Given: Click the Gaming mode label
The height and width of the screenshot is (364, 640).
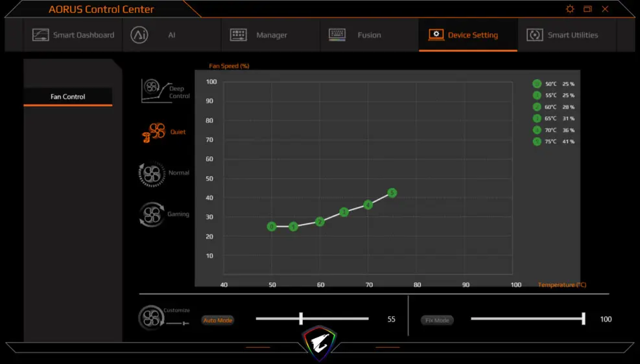Looking at the screenshot, I should [178, 214].
